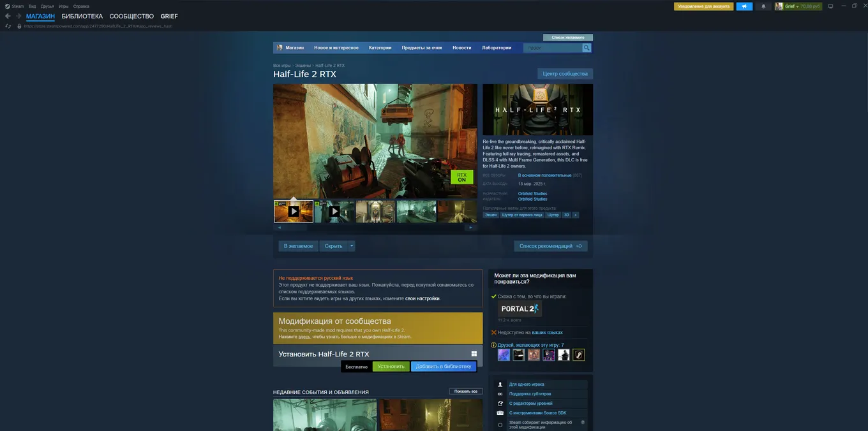Click inside the store search field
Screen dimensions: 868x431
tap(553, 48)
